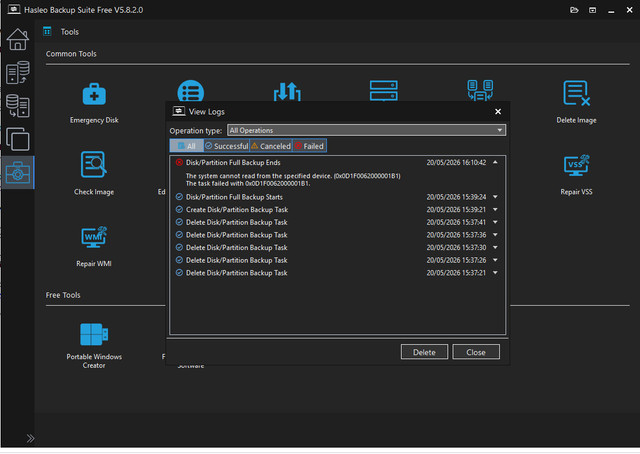Launch the Repair VSS tool
This screenshot has height=454, width=640.
[576, 175]
